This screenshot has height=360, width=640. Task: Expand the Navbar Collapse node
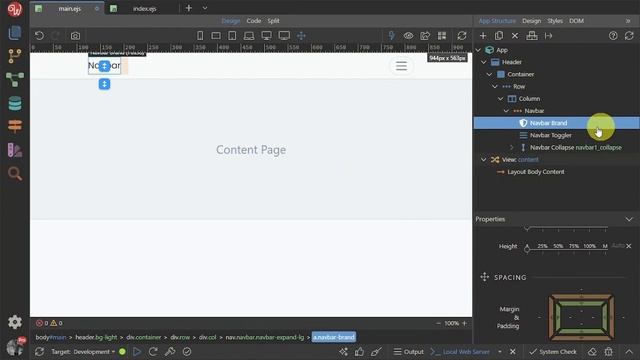pos(512,147)
